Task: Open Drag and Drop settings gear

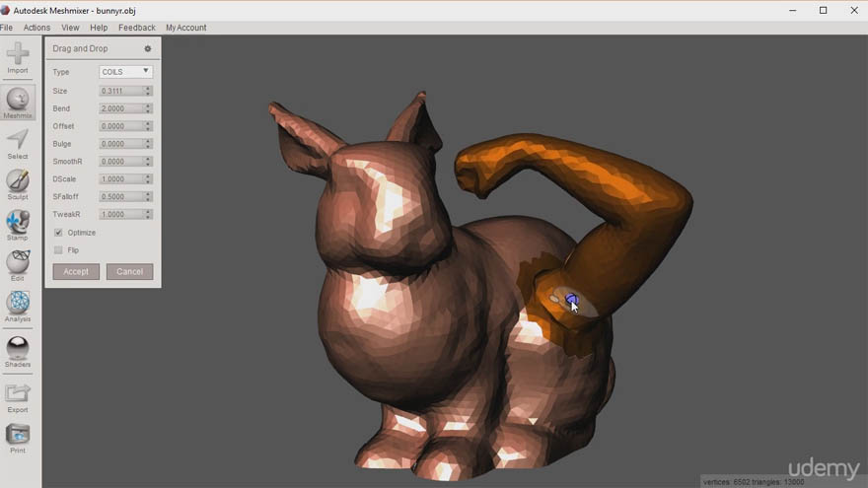Action: [x=148, y=48]
